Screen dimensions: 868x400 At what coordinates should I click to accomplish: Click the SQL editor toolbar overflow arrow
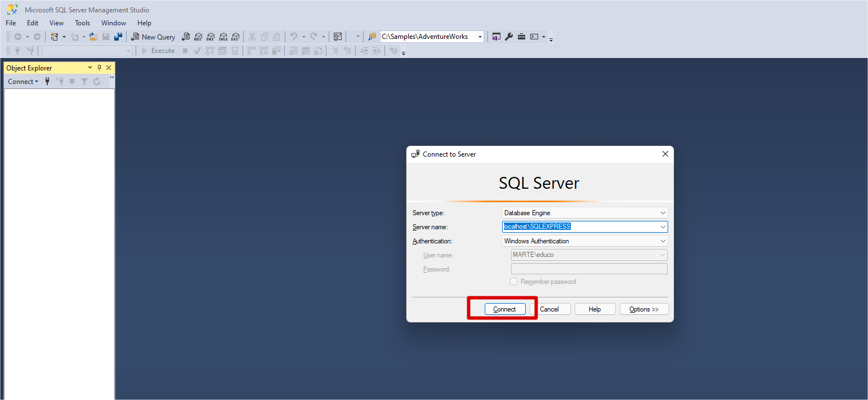pyautogui.click(x=404, y=52)
